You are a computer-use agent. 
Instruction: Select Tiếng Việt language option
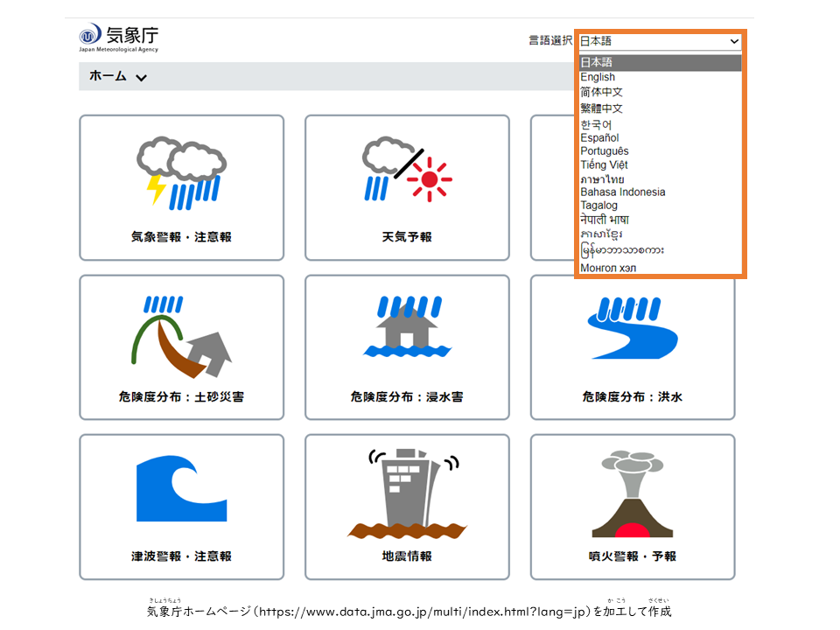(604, 164)
